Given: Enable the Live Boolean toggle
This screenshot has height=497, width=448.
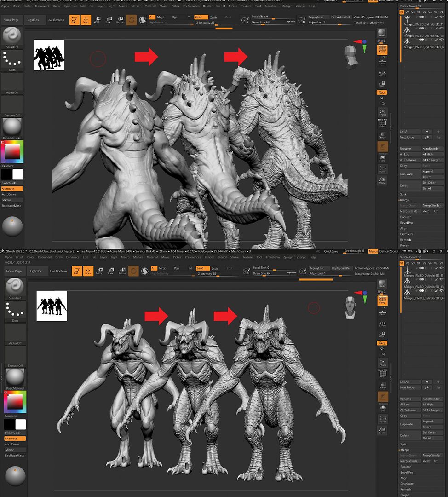Looking at the screenshot, I should 55,20.
